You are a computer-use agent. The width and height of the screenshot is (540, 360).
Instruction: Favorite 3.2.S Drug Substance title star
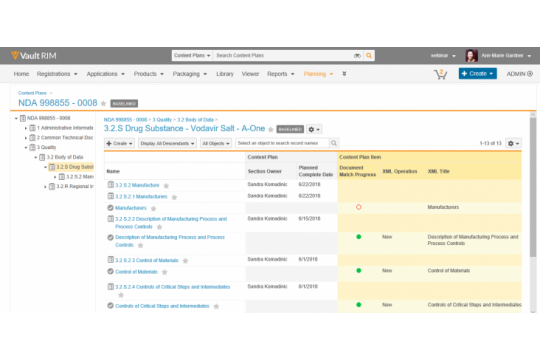click(x=271, y=130)
